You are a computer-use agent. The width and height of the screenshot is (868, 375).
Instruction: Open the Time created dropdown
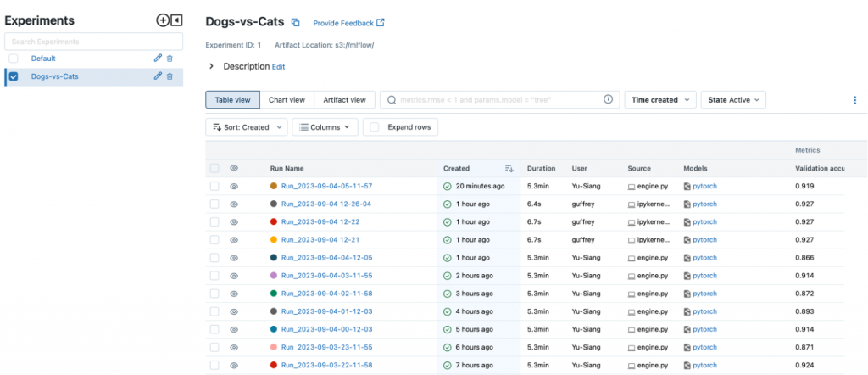pyautogui.click(x=660, y=100)
